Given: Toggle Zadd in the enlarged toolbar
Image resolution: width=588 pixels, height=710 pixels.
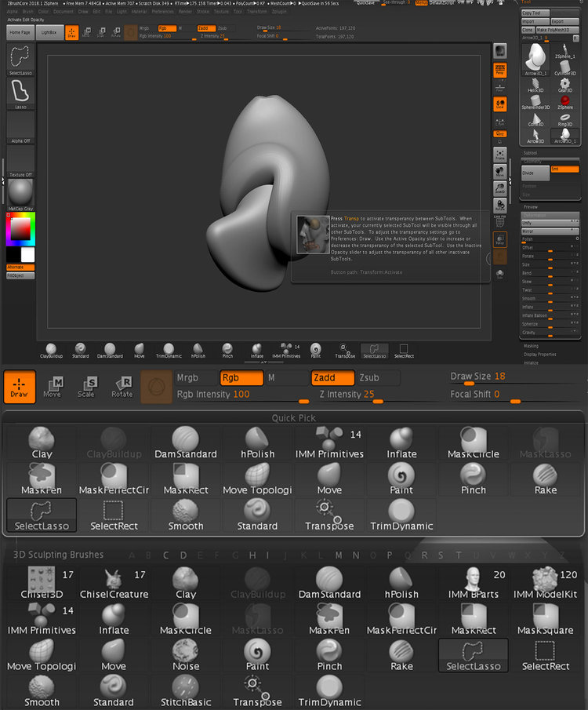Looking at the screenshot, I should (332, 377).
